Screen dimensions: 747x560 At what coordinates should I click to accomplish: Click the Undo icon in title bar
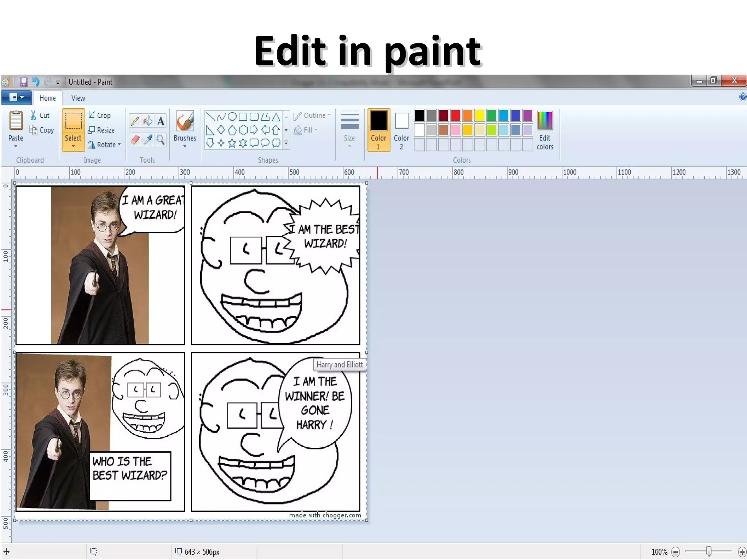[36, 82]
